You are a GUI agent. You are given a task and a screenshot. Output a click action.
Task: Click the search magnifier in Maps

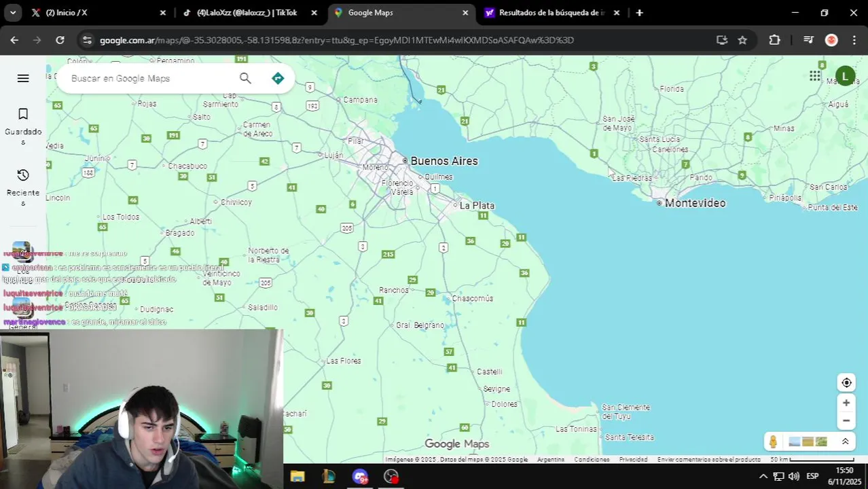point(245,78)
